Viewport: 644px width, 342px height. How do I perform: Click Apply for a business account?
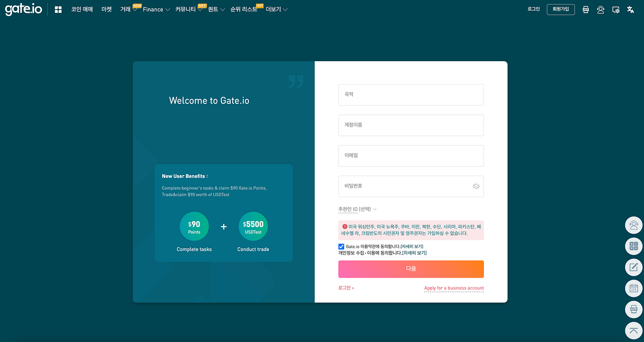point(454,288)
